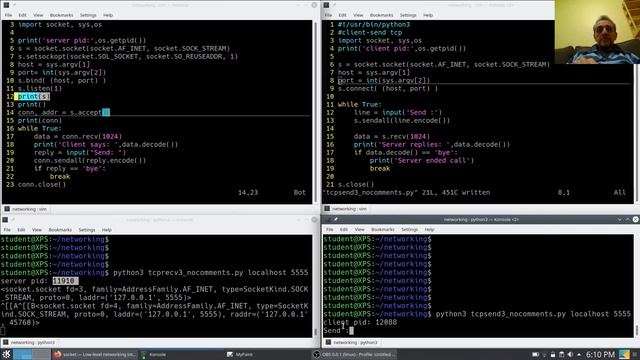This screenshot has height=360, width=640.
Task: Click 'tcpsend3_nocomments.py' written status line
Action: (x=407, y=192)
